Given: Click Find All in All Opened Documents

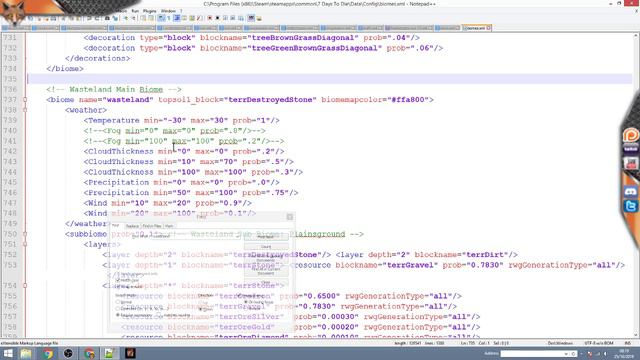Looking at the screenshot, I should click(x=266, y=258).
